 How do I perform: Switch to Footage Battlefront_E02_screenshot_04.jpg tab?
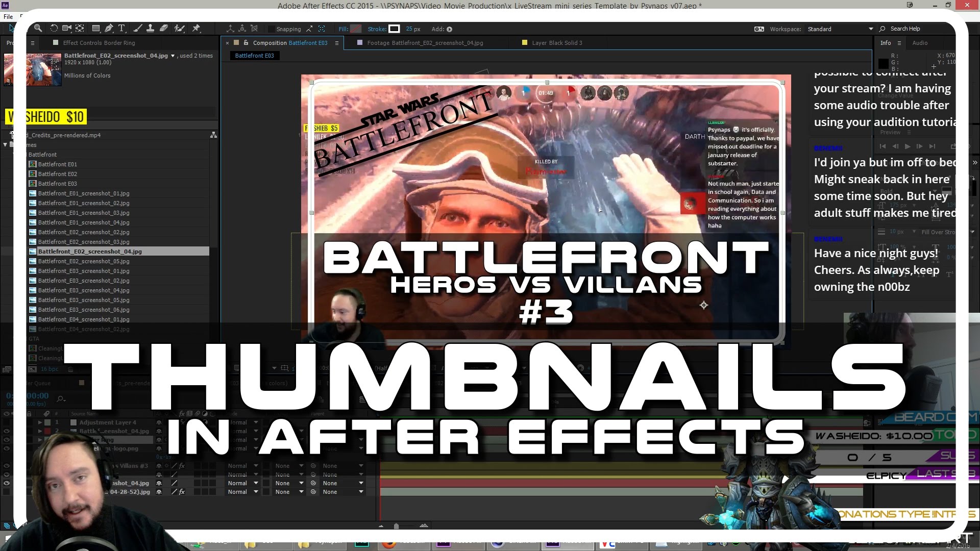425,43
